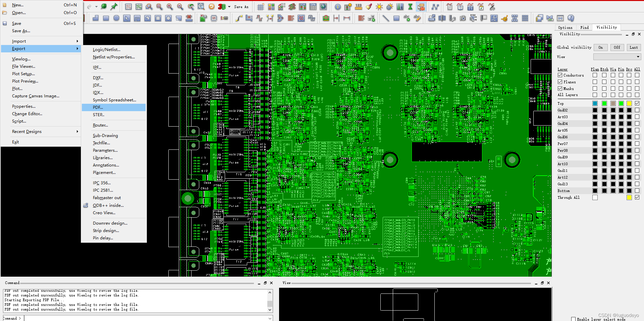Uncheck the Conductors visibility checkbox
The width and height of the screenshot is (644, 321).
click(560, 75)
